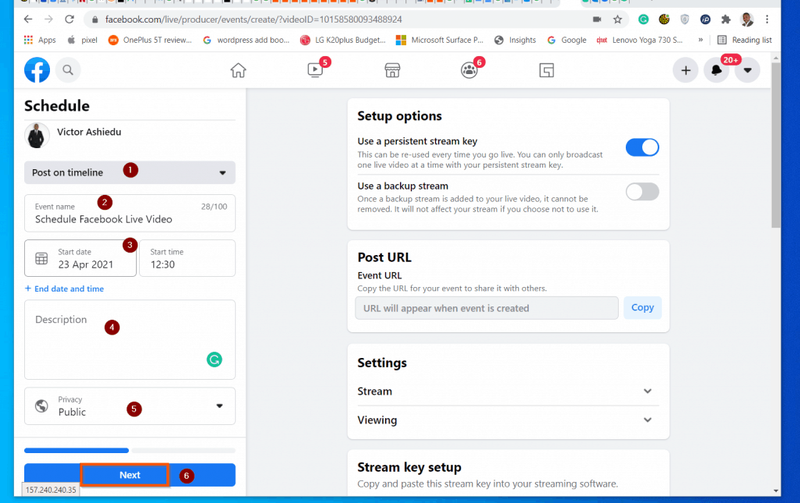Click the browser forward arrow
The image size is (800, 503).
pyautogui.click(x=48, y=19)
